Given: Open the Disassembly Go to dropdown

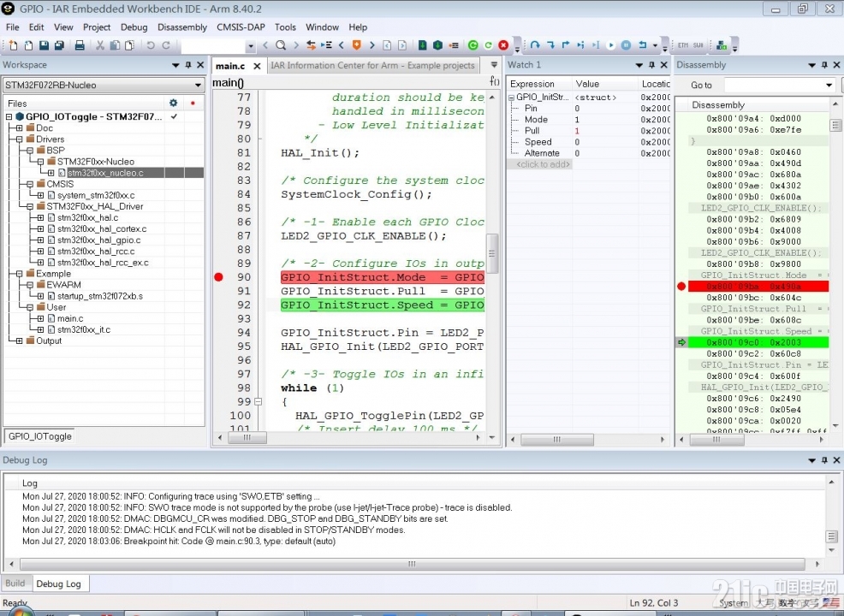Looking at the screenshot, I should (829, 85).
